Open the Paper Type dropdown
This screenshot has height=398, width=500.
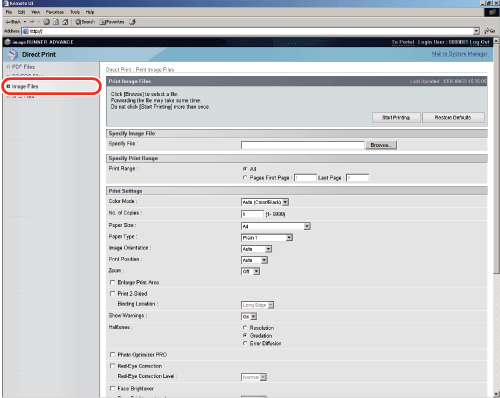click(x=267, y=238)
